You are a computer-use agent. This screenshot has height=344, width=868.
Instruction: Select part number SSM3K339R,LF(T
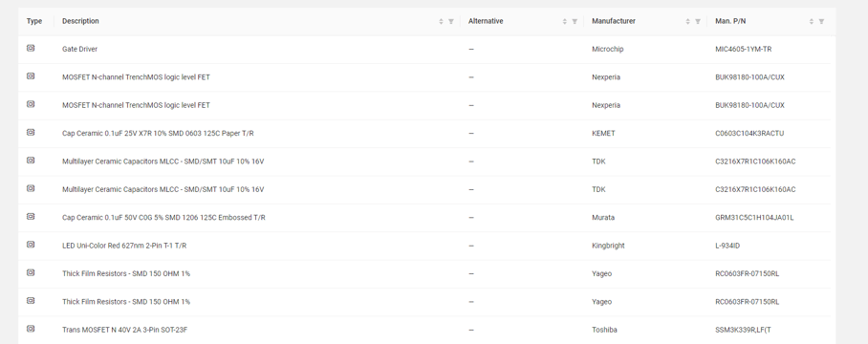pos(743,330)
